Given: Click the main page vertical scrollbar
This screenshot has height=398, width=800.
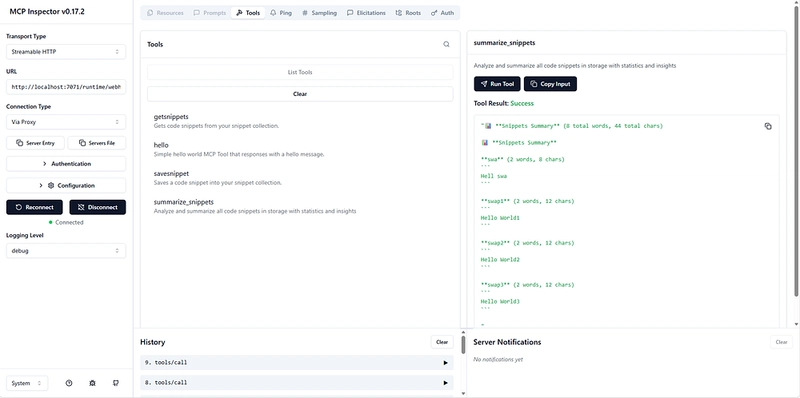Looking at the screenshot, I should pos(796,151).
